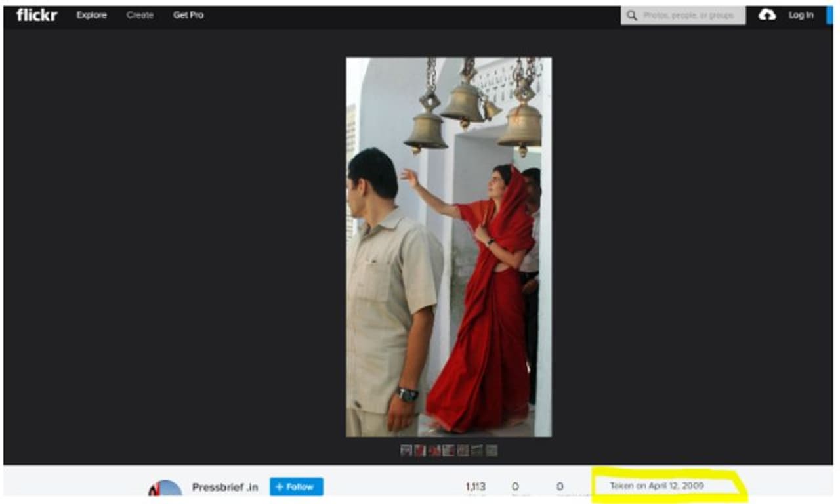Click the 1,113 views count

coord(476,486)
